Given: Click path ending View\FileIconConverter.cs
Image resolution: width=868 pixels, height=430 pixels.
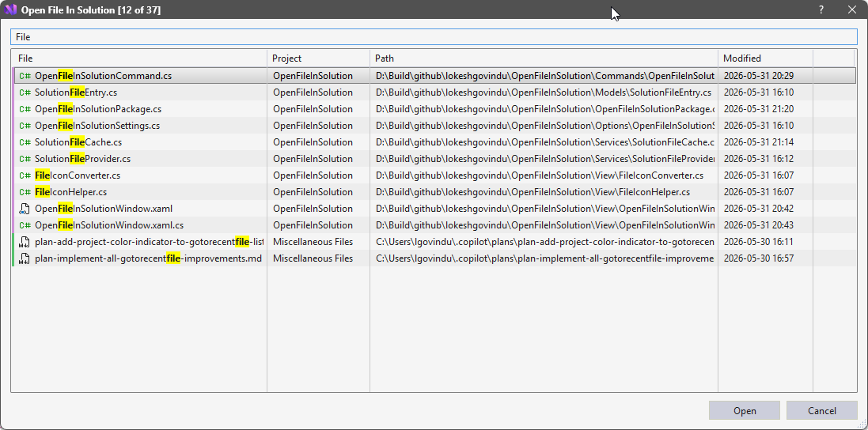Looking at the screenshot, I should click(540, 175).
